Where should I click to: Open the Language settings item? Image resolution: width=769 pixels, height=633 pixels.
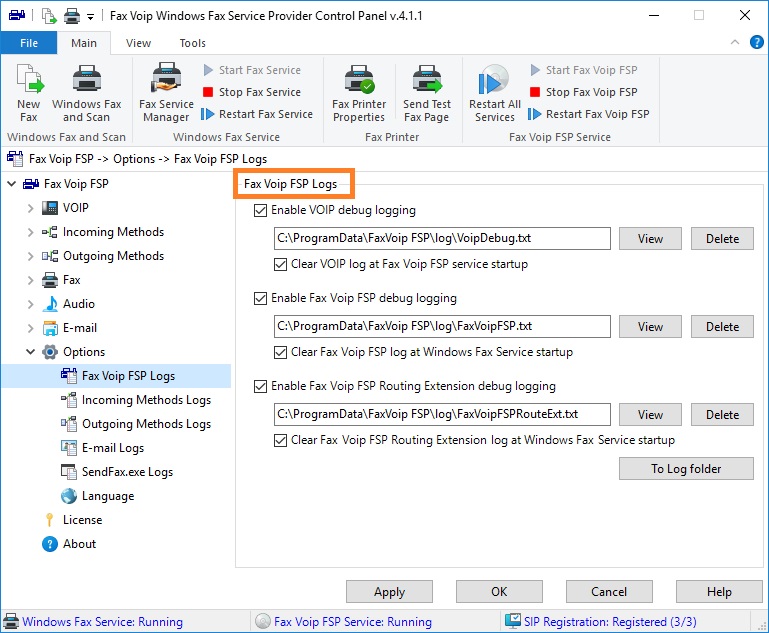coord(98,496)
